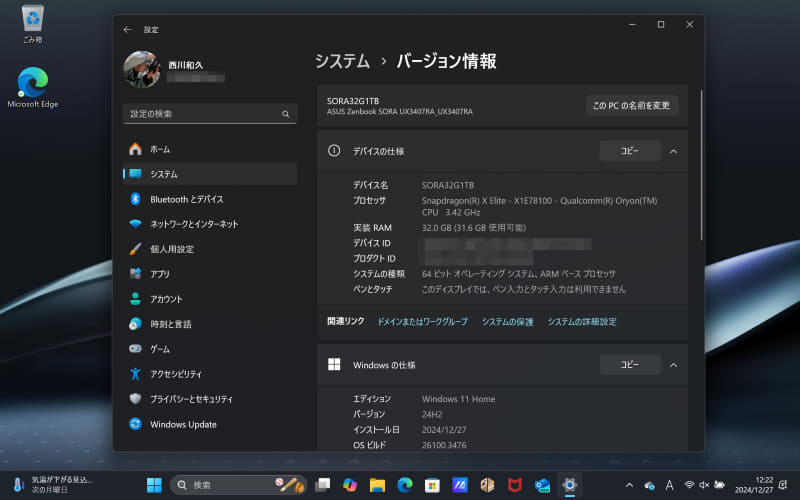The width and height of the screenshot is (800, 500).
Task: Open the clock showing 12:22
Action: point(754,485)
